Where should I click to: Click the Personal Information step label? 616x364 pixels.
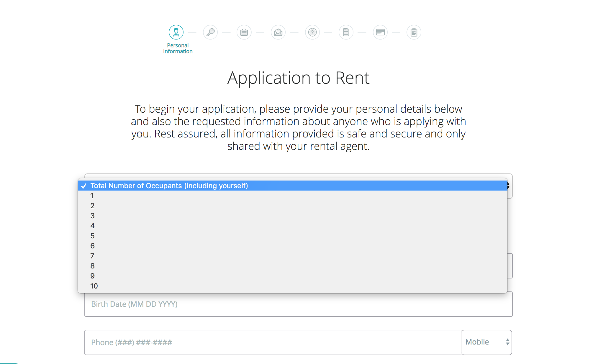pos(178,48)
